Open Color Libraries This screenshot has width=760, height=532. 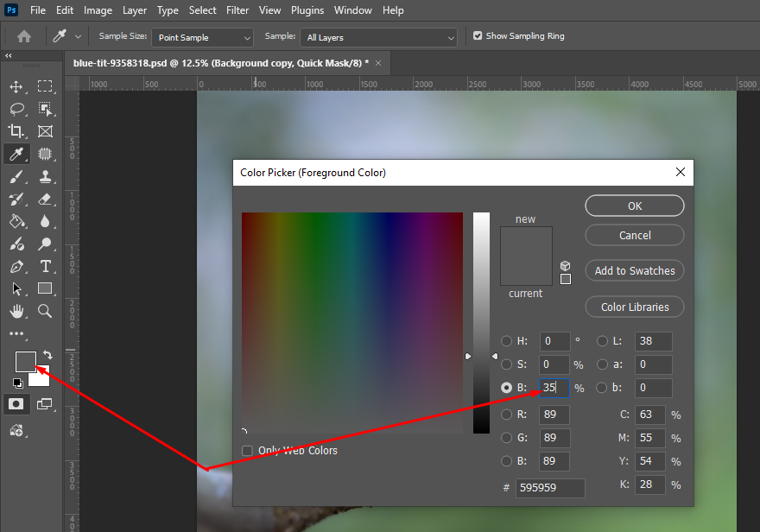click(x=634, y=307)
